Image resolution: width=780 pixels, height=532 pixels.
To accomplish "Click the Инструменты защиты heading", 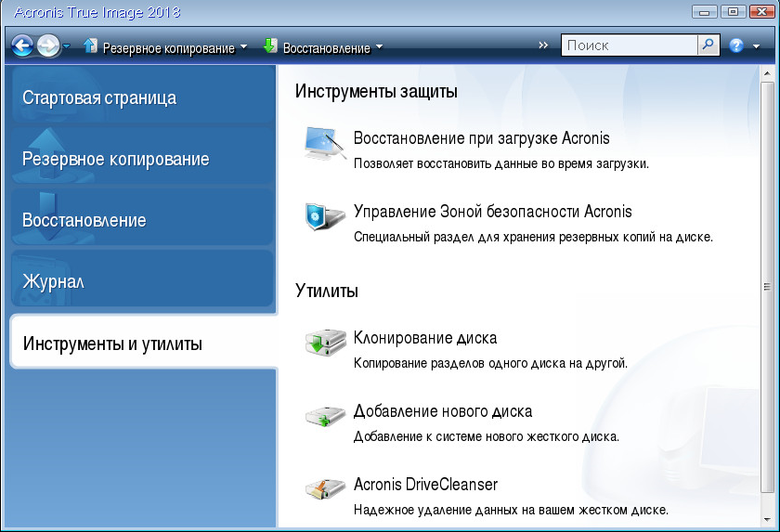I will 376,92.
